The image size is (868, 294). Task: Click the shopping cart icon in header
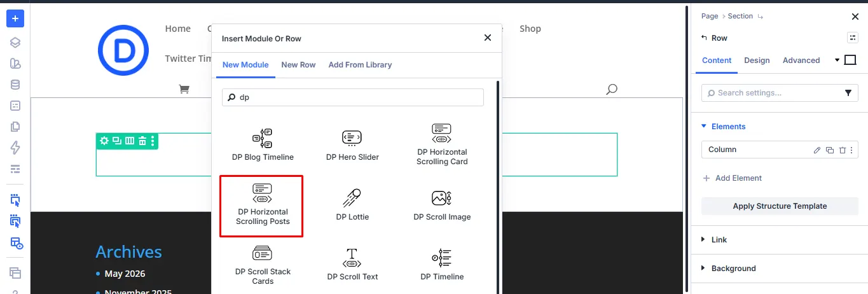184,89
